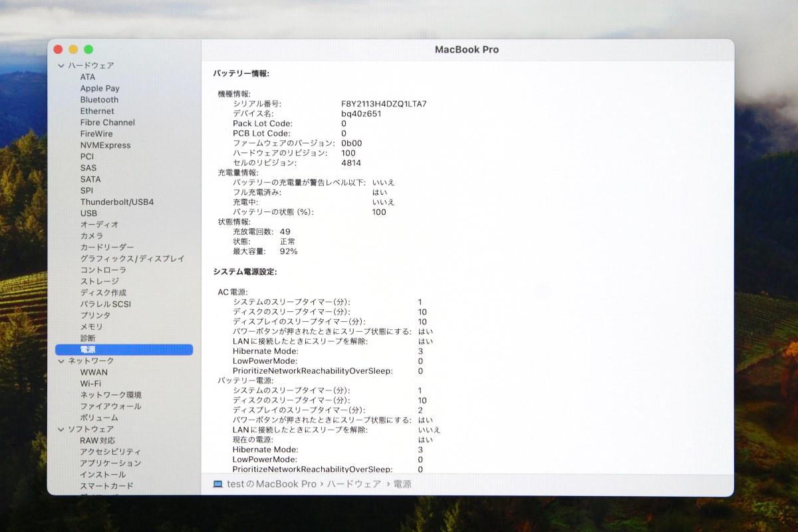The height and width of the screenshot is (532, 798).
Task: Click cell revision value 4814
Action: pyautogui.click(x=351, y=163)
